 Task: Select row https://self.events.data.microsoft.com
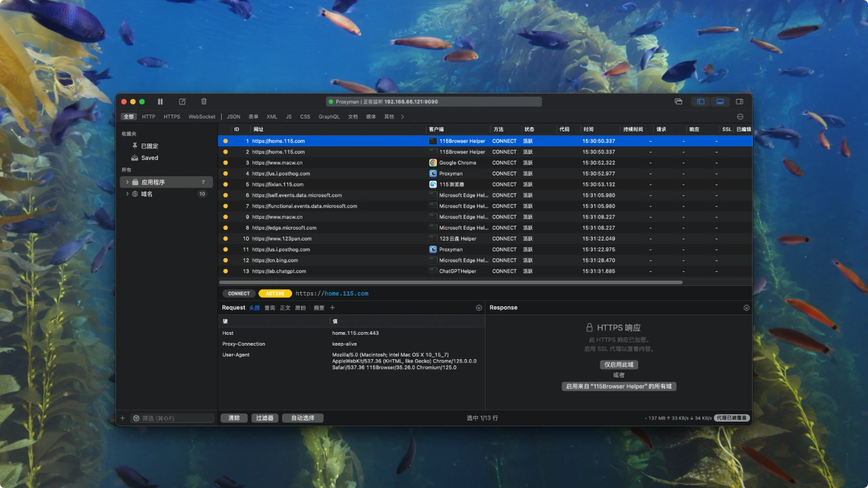point(485,195)
